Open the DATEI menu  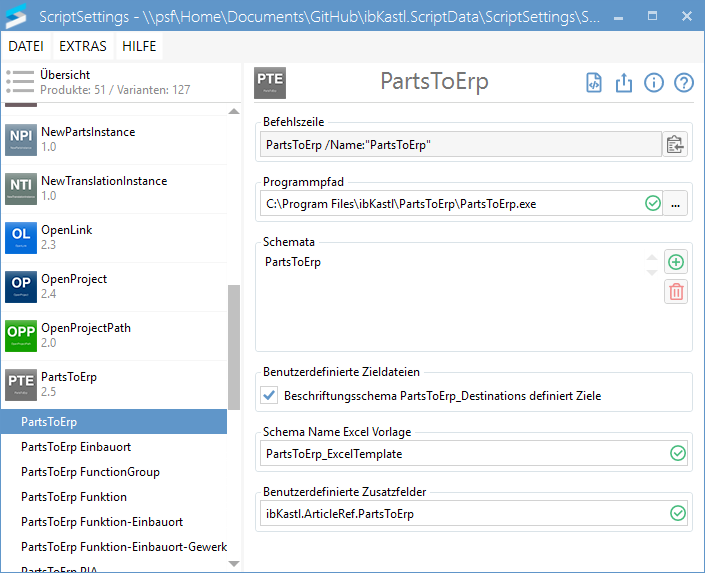pyautogui.click(x=26, y=47)
